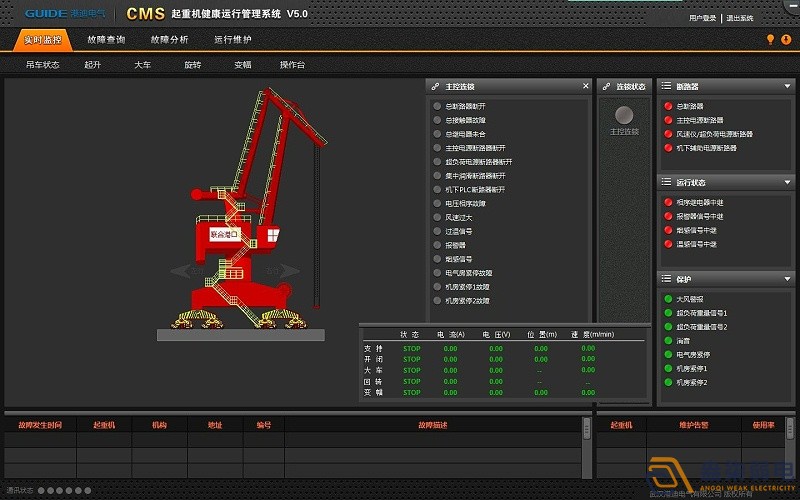
Task: Click the list icon beside 运行状态
Action: (667, 183)
